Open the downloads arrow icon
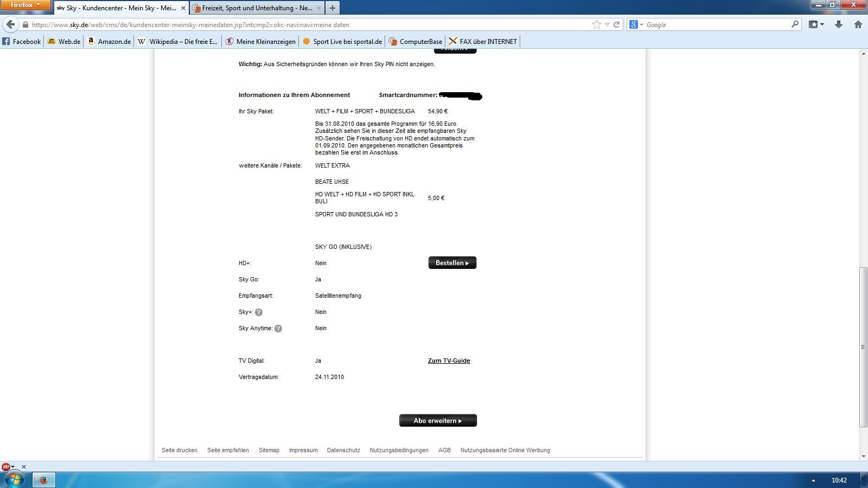This screenshot has height=488, width=868. [x=839, y=24]
